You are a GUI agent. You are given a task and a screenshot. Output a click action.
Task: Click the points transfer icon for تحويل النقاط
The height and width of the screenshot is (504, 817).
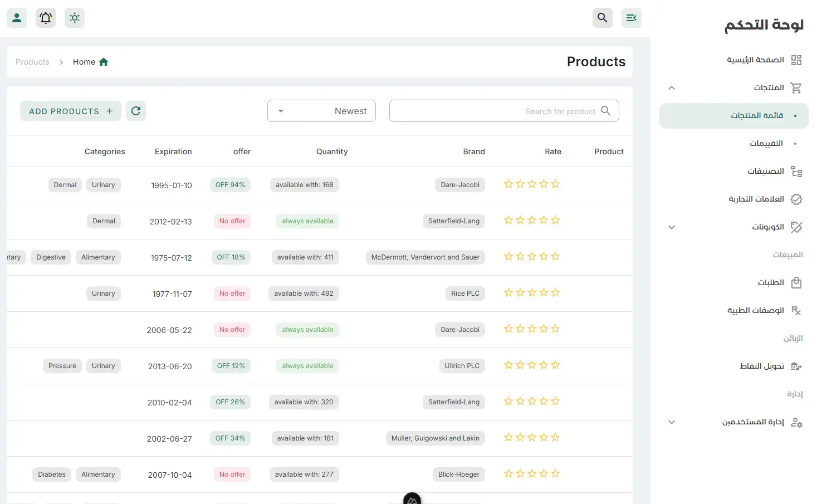click(x=796, y=366)
